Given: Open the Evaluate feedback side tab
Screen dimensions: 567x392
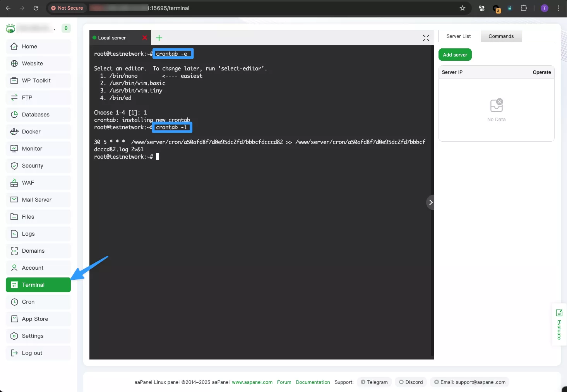Looking at the screenshot, I should coord(559,324).
